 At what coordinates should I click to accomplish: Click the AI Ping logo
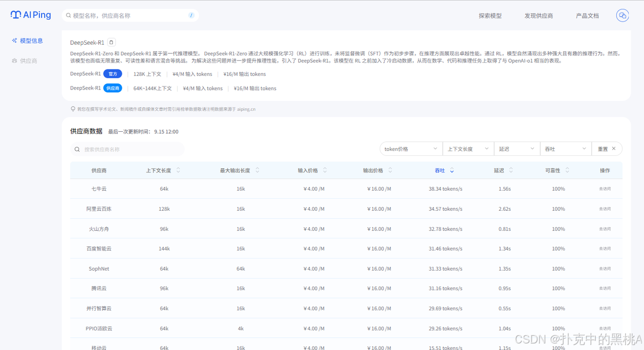pyautogui.click(x=31, y=15)
